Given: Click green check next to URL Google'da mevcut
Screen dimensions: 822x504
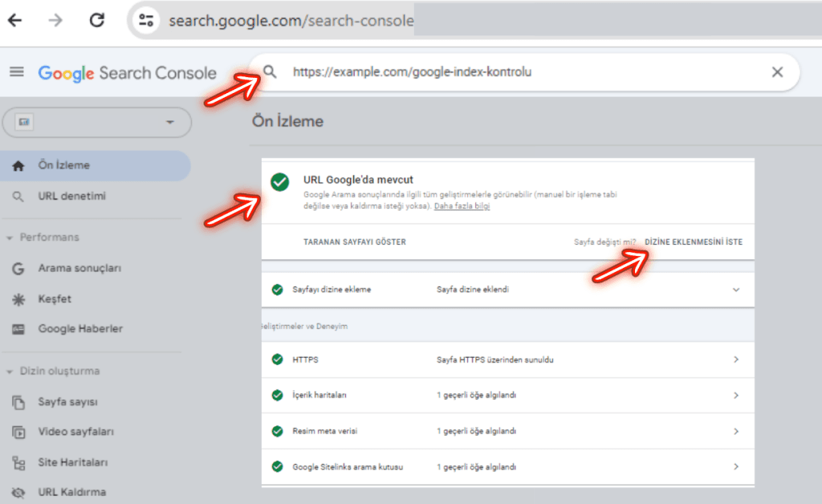Looking at the screenshot, I should 280,182.
